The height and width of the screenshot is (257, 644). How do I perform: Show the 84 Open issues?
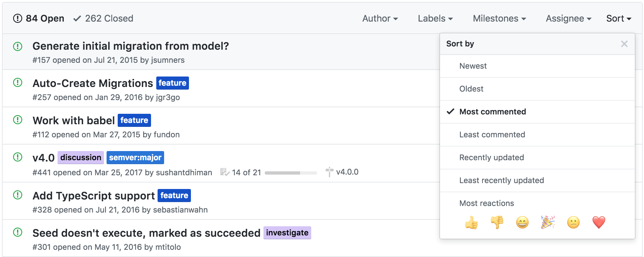pos(39,18)
